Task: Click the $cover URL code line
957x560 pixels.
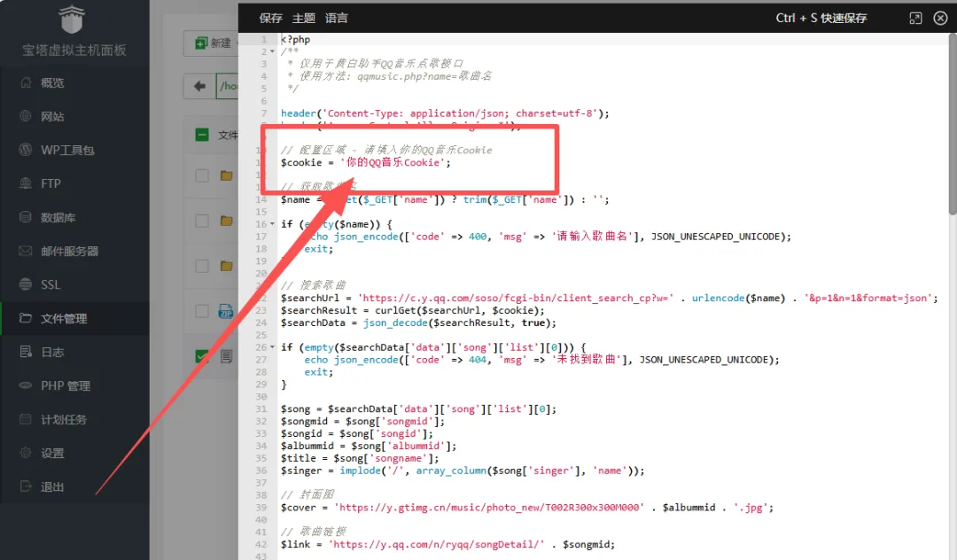Action: (x=526, y=508)
